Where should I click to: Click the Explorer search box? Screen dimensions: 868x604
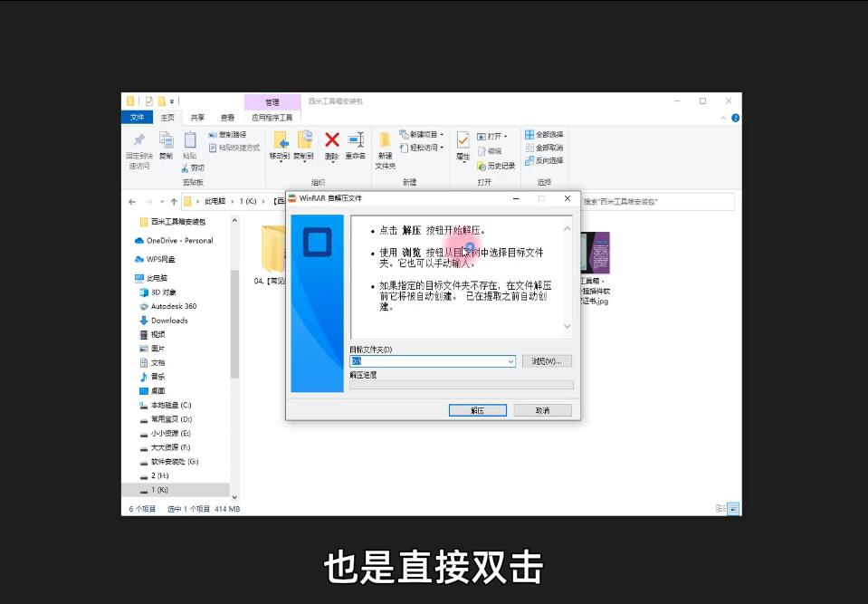(657, 202)
